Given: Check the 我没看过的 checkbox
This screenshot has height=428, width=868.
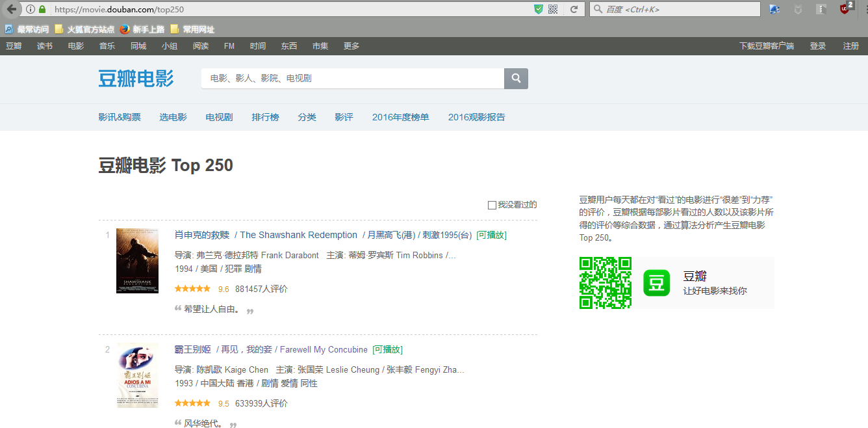Looking at the screenshot, I should [492, 205].
